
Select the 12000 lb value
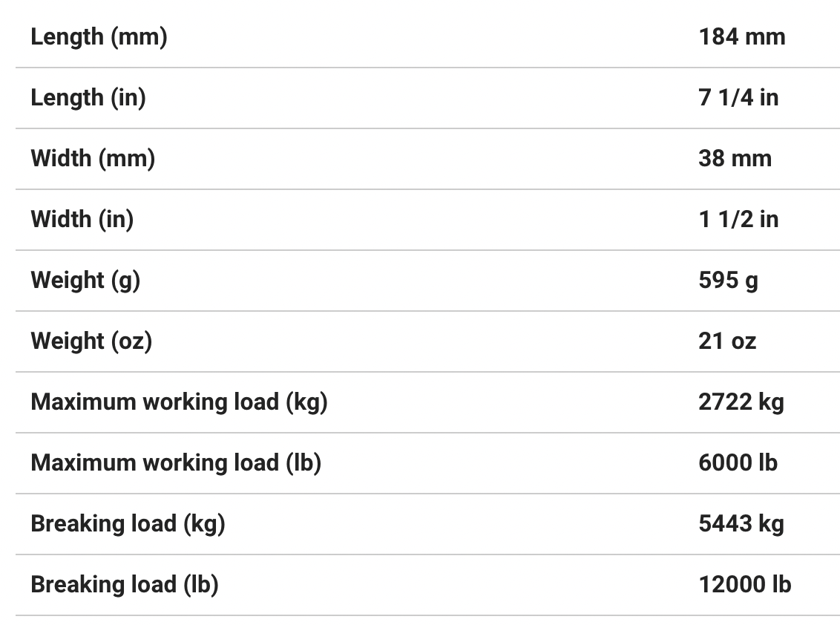(744, 584)
